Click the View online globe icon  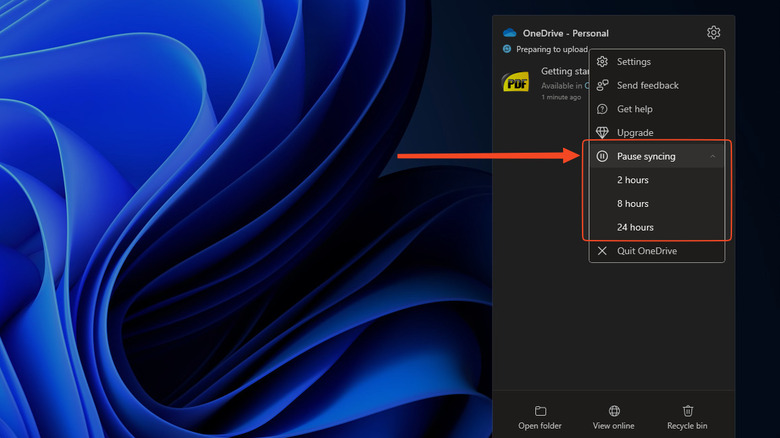(614, 411)
